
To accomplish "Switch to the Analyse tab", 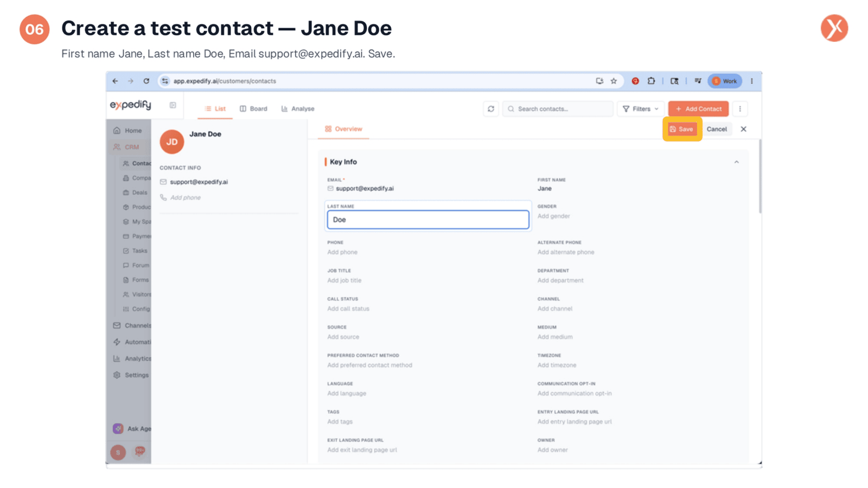I will click(x=298, y=109).
